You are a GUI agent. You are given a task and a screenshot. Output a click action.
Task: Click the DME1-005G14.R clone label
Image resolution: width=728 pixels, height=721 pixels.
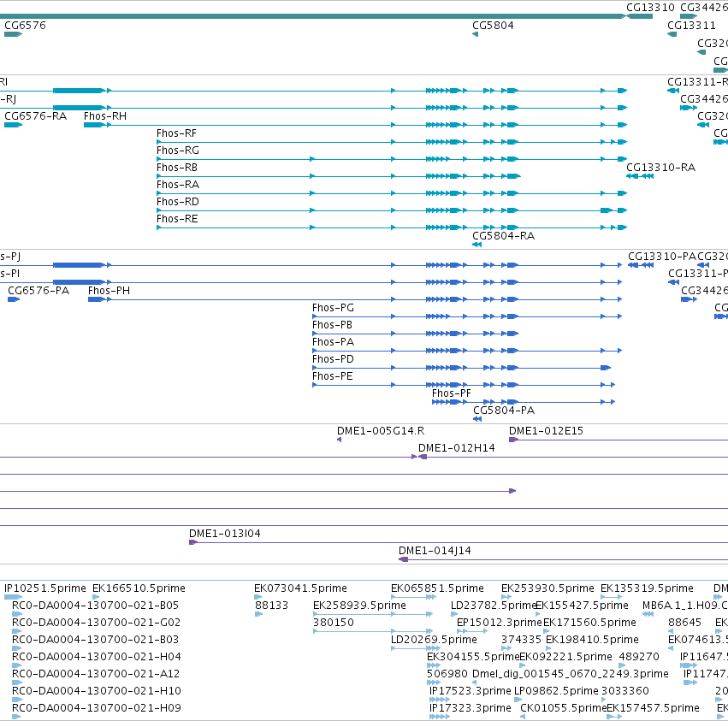[381, 431]
